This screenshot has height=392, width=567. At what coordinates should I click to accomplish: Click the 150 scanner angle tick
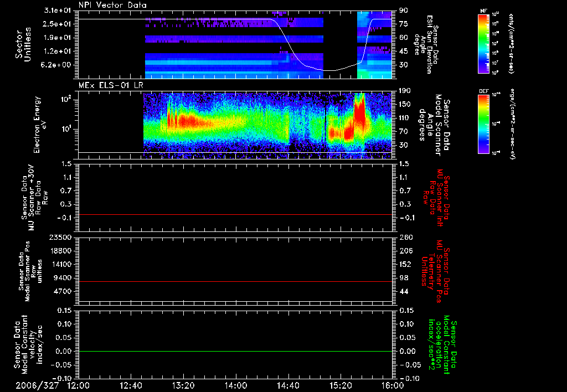click(x=405, y=104)
